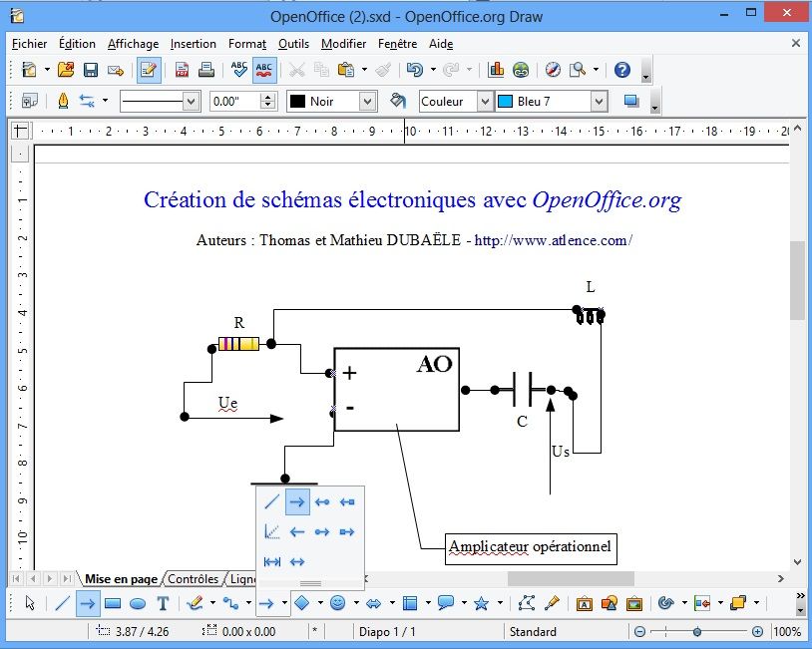Viewport: 812px width, 649px height.
Task: Run the spelling check tool
Action: [239, 70]
